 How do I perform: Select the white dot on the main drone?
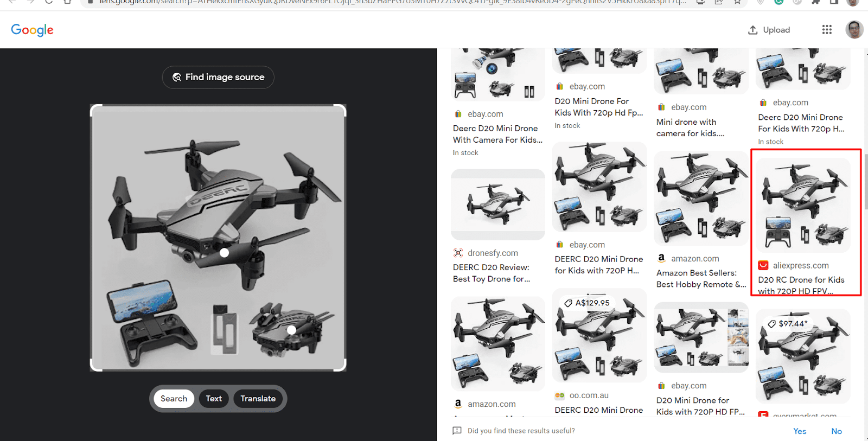[x=224, y=252]
